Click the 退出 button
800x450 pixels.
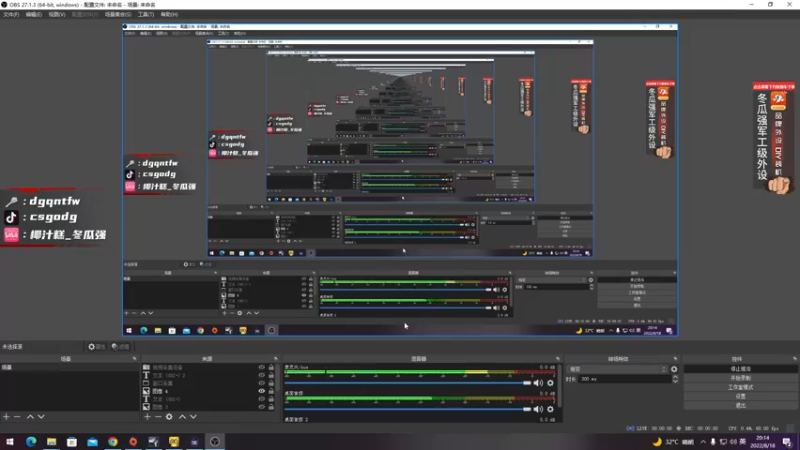point(740,405)
